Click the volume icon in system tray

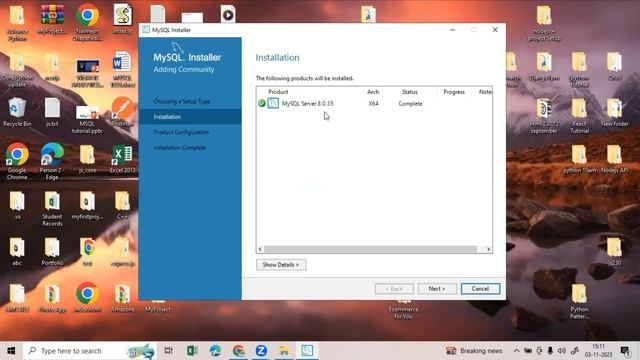562,351
